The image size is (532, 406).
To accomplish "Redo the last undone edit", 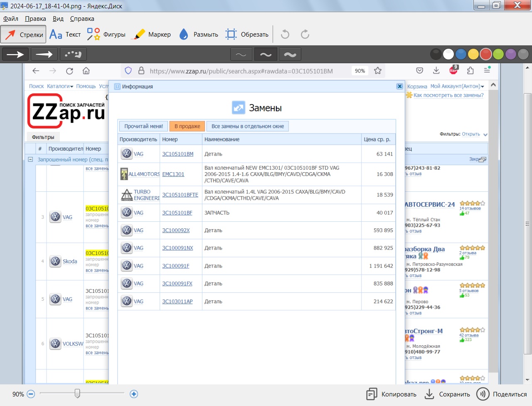I will (x=305, y=35).
